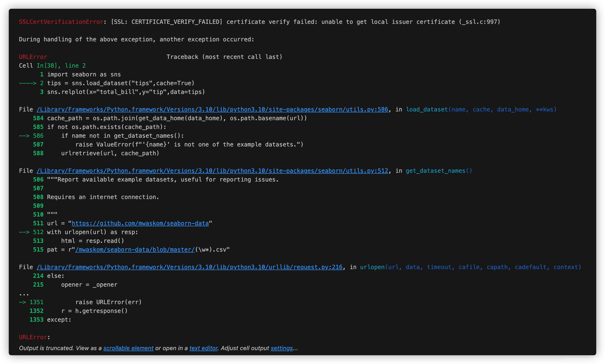
Task: Select the raise URLError(err) line
Action: tap(109, 302)
